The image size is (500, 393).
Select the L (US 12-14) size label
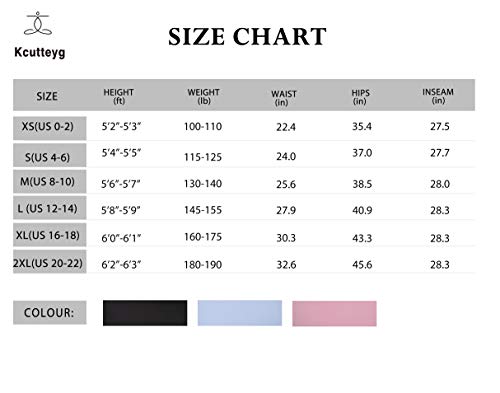click(50, 208)
